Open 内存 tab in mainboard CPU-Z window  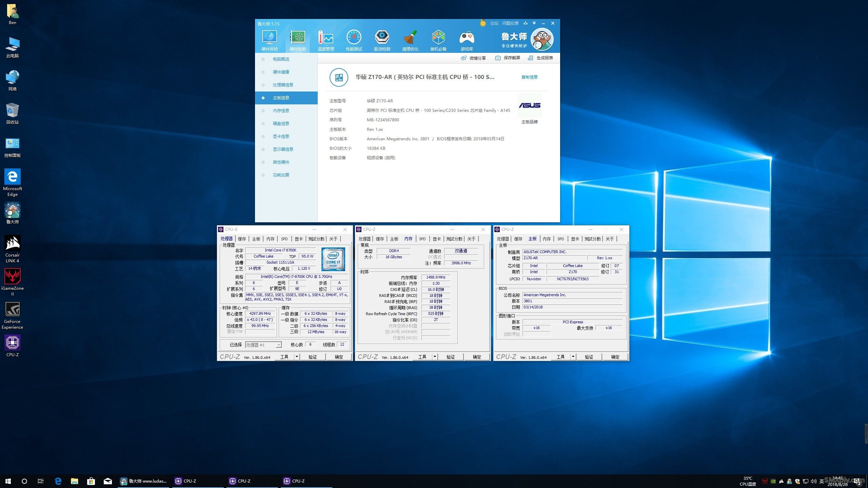(547, 239)
